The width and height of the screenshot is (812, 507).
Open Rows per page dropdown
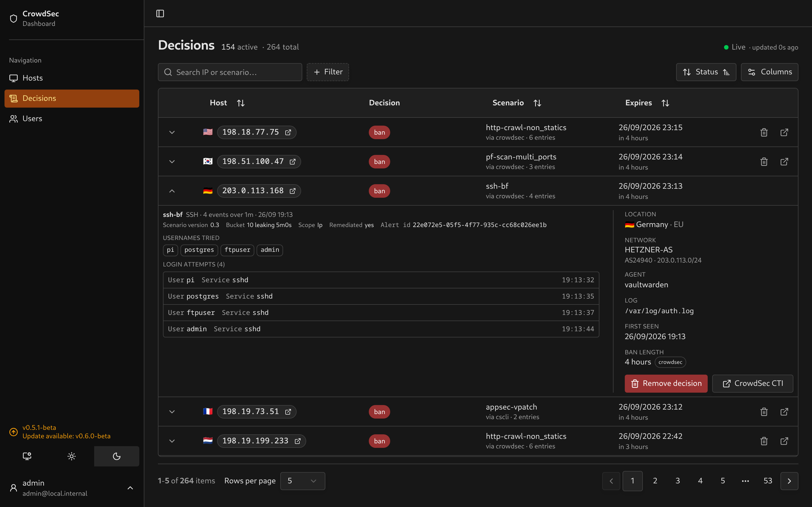point(303,481)
